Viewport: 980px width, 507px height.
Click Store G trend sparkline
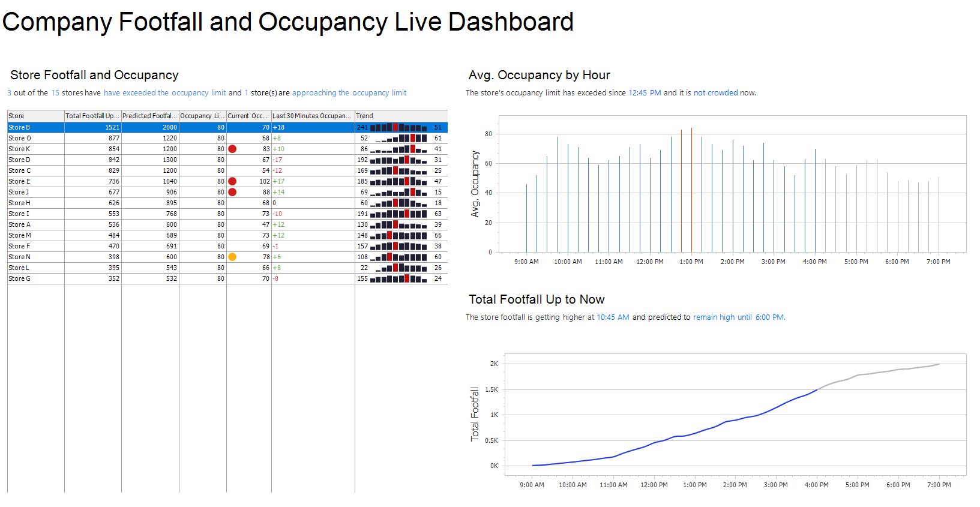398,278
